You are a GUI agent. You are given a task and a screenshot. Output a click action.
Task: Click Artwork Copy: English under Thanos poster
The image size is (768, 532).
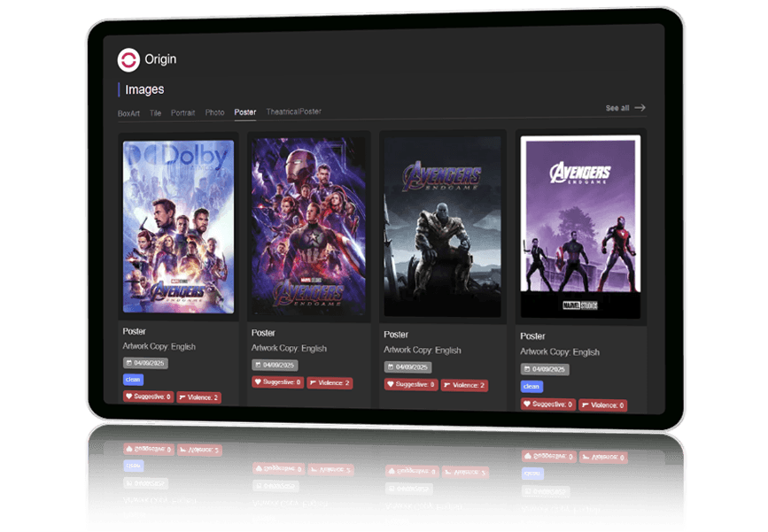point(423,351)
